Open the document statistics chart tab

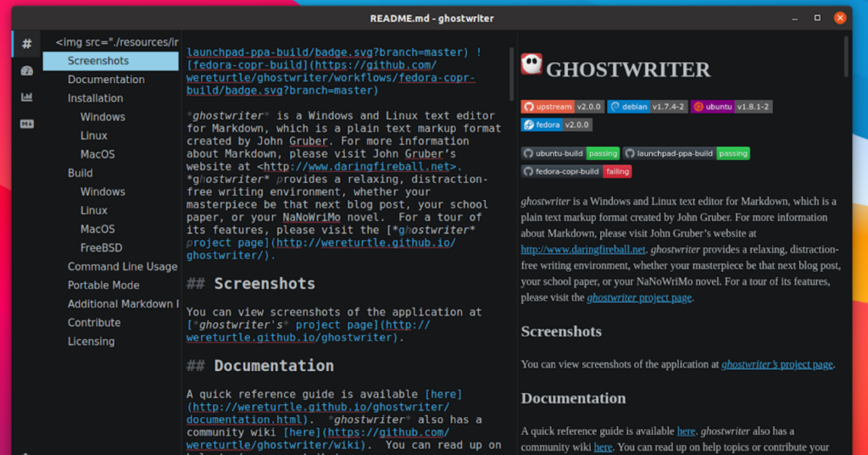(26, 97)
